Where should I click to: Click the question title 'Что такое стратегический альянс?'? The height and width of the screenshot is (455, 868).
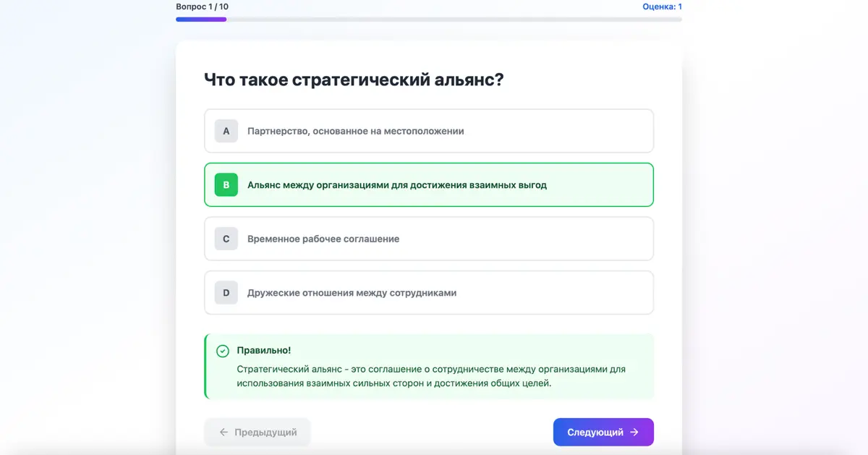[x=354, y=79]
